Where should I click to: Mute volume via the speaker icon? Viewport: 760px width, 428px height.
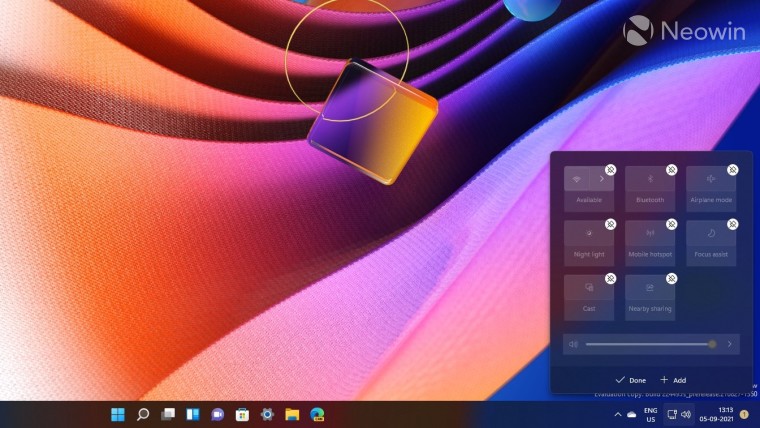click(573, 344)
